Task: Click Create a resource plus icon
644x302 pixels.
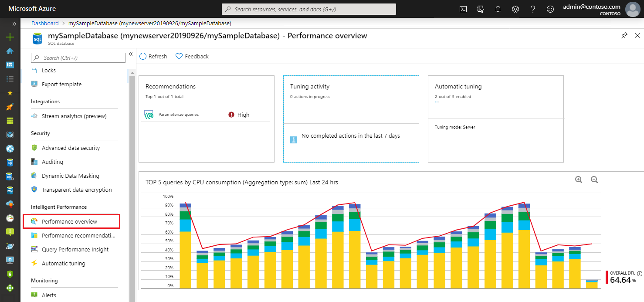Action: [x=10, y=37]
